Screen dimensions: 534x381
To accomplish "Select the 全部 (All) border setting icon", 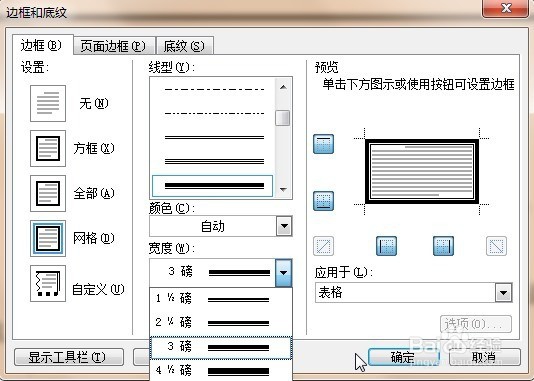I will click(48, 193).
